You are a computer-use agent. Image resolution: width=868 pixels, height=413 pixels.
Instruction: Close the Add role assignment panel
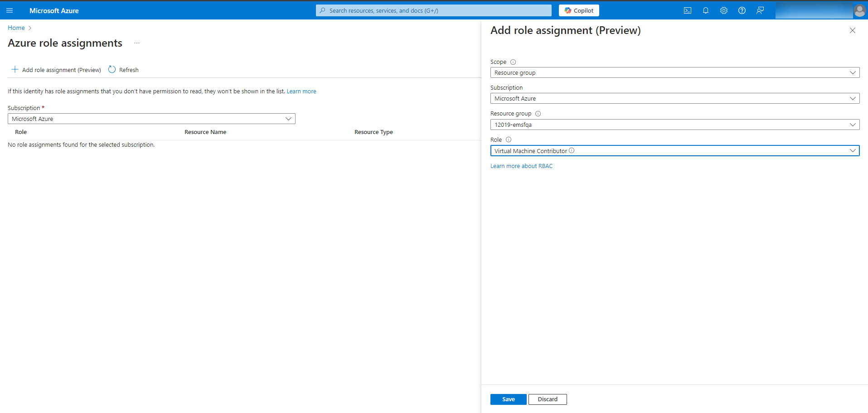[853, 30]
